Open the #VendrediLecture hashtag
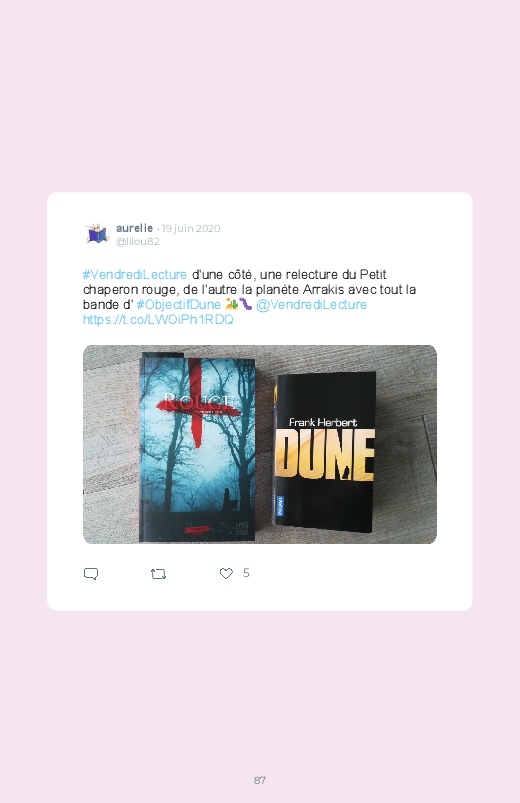This screenshot has height=803, width=520. 135,274
